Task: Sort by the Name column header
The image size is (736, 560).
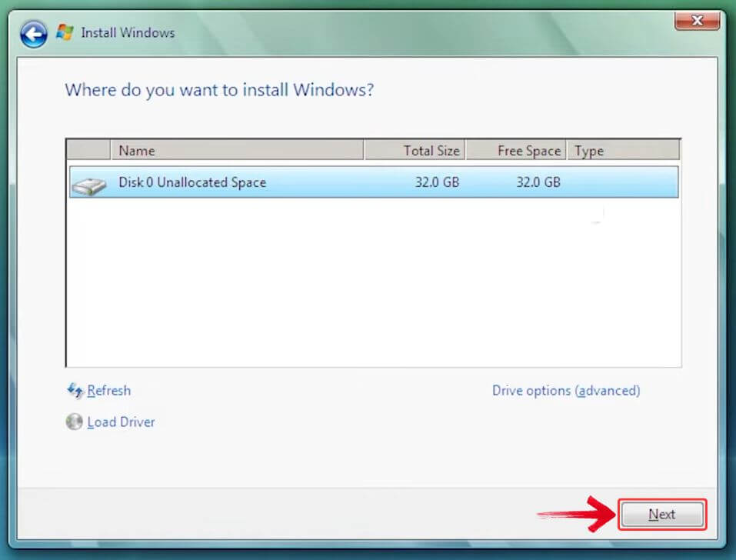Action: [237, 151]
